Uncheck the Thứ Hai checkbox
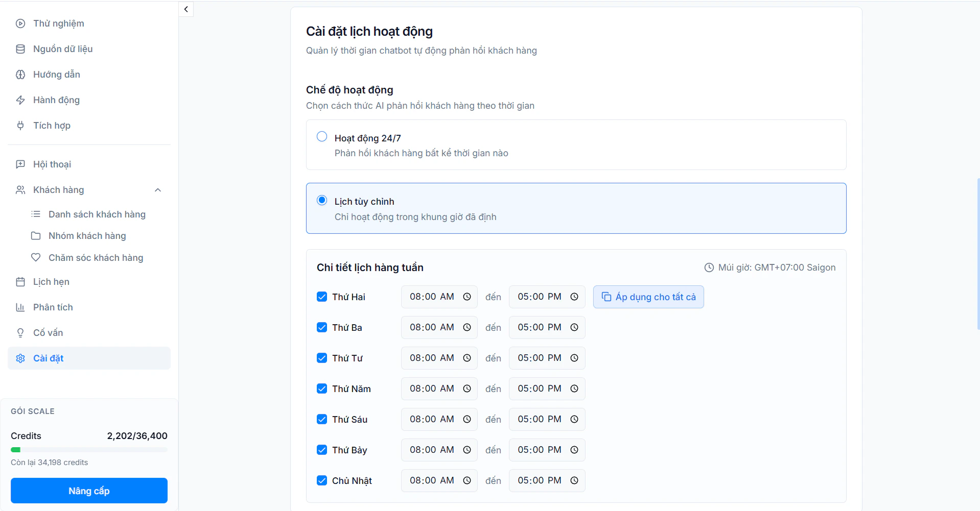The width and height of the screenshot is (980, 511). [322, 297]
